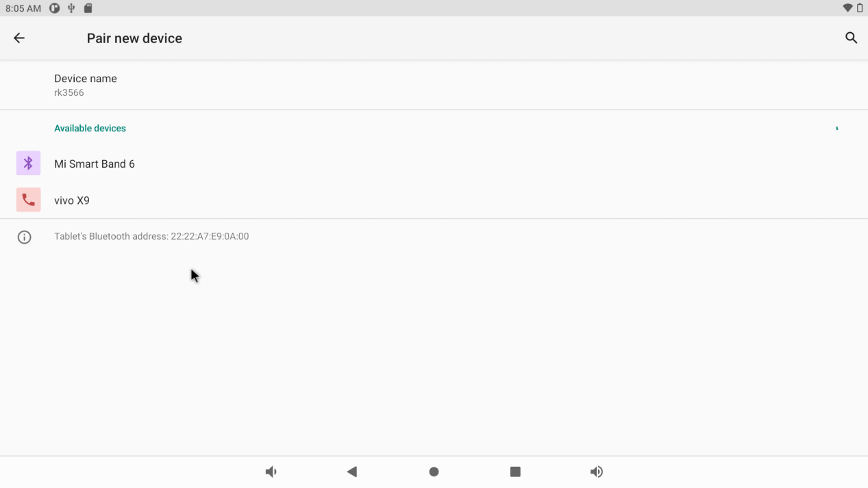Pair with vivo X9 device
This screenshot has height=488, width=868.
click(x=72, y=201)
